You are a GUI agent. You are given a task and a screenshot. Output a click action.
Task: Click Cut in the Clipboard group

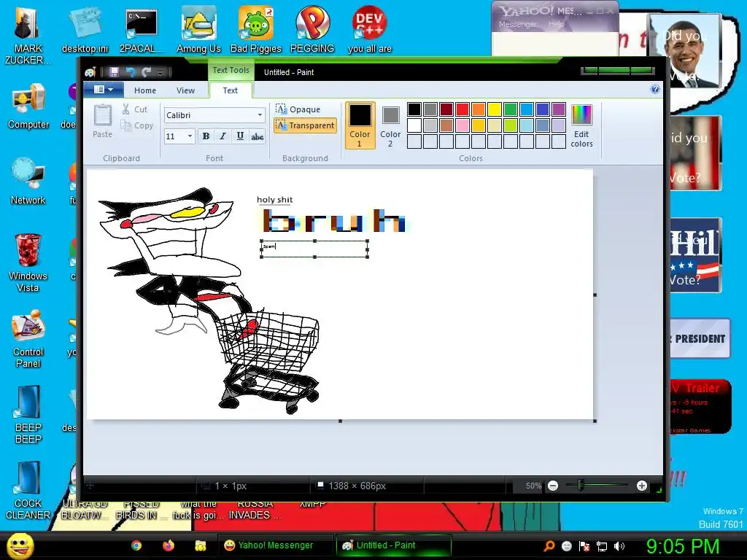click(135, 109)
